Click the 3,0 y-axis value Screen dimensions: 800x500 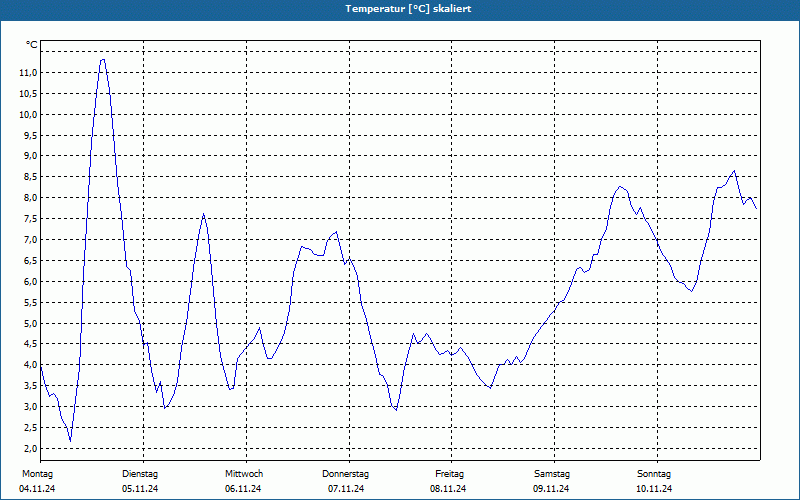pos(30,407)
